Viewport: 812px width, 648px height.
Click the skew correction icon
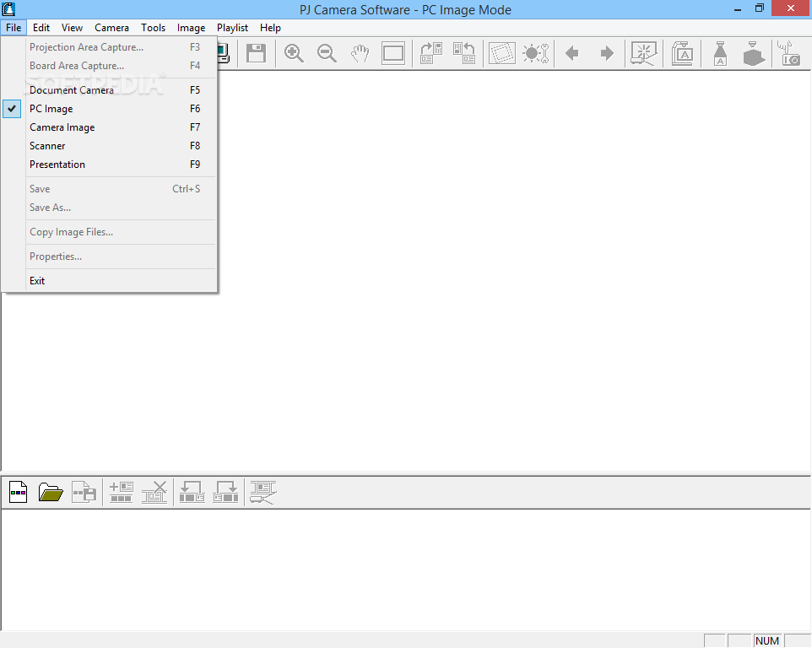(502, 53)
